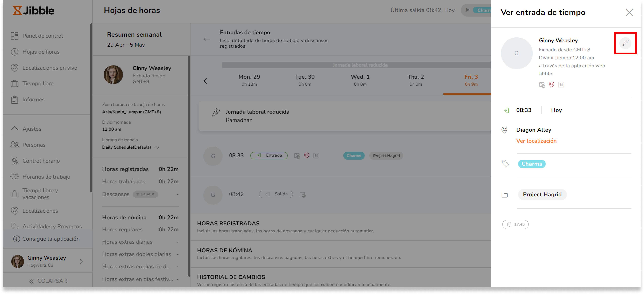Click the pencil edit icon for the time entry
The height and width of the screenshot is (294, 644).
click(x=625, y=43)
